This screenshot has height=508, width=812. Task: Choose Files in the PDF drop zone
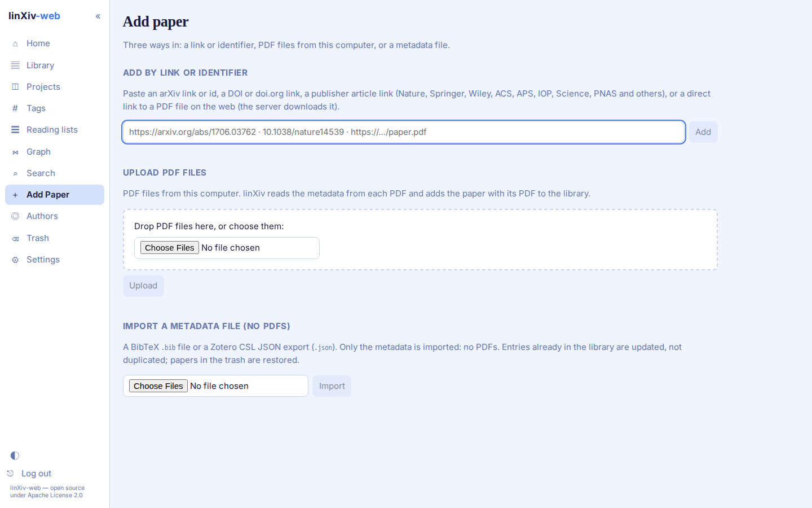coord(170,248)
